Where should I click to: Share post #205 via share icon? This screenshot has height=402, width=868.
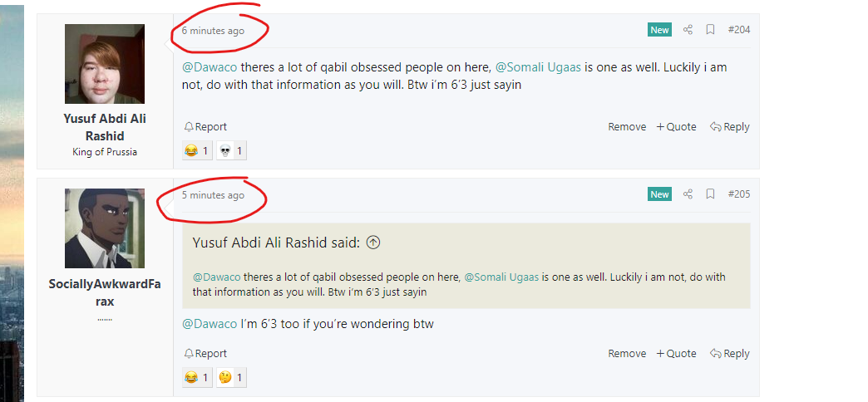pos(688,194)
